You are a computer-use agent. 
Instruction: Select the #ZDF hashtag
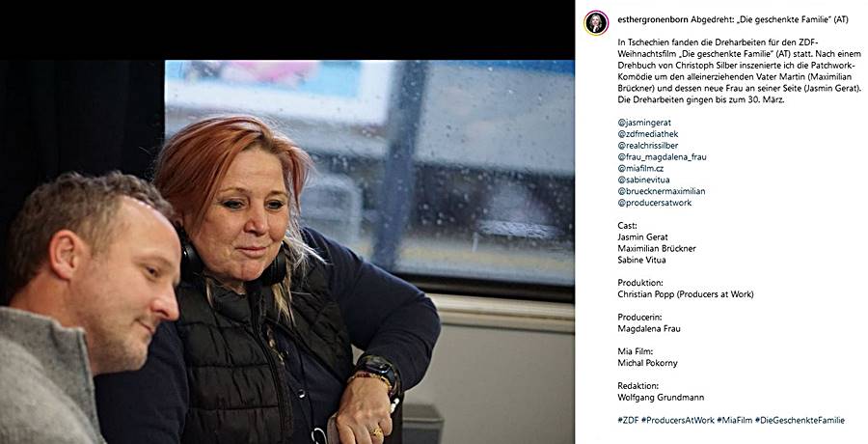point(628,420)
